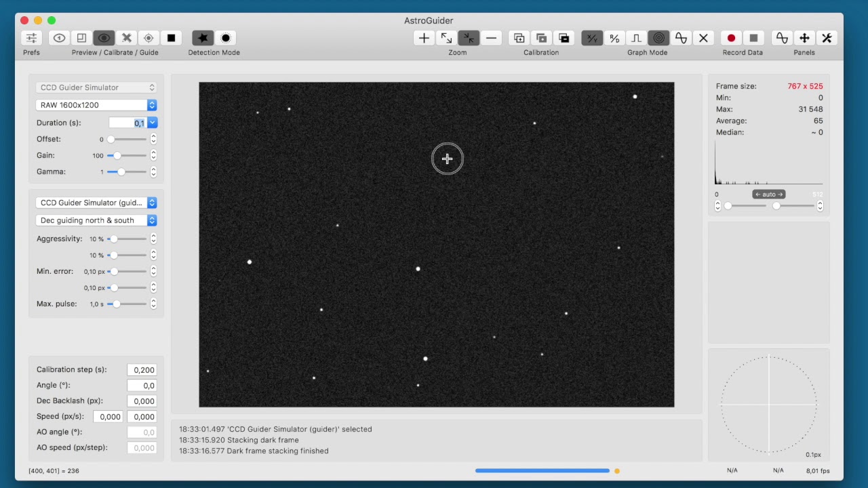Click the 8,01 fps status text
The image size is (868, 488).
[818, 470]
